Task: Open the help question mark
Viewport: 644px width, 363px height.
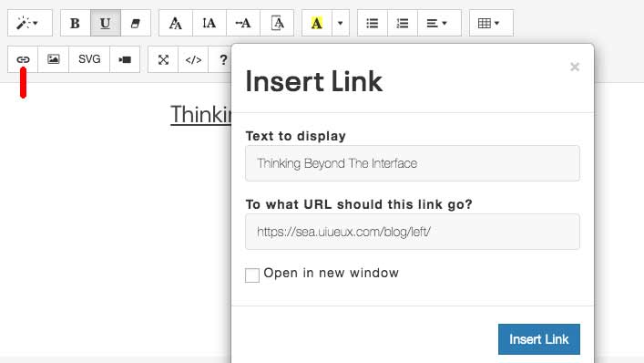Action: pos(223,59)
